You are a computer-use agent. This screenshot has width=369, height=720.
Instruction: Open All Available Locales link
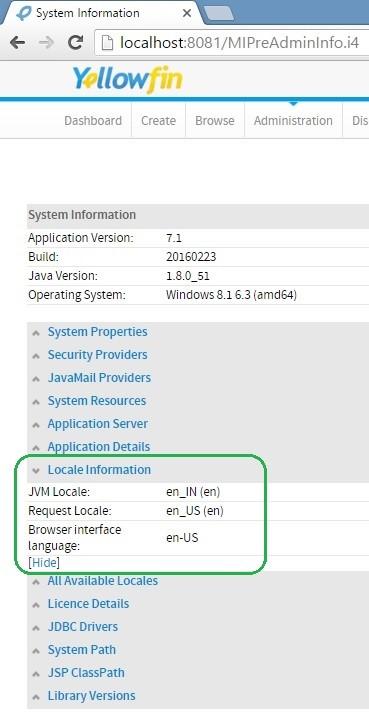tap(103, 580)
